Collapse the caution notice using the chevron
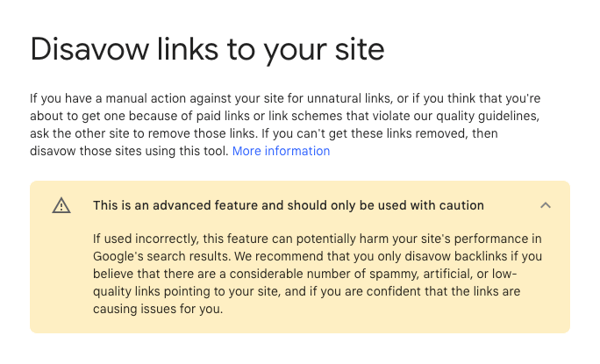 (x=545, y=206)
